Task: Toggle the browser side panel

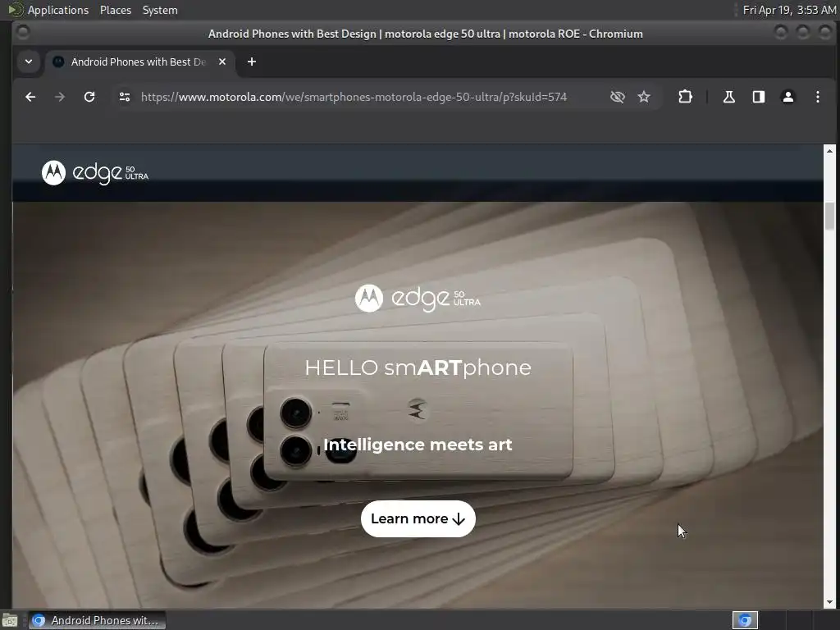Action: [759, 97]
